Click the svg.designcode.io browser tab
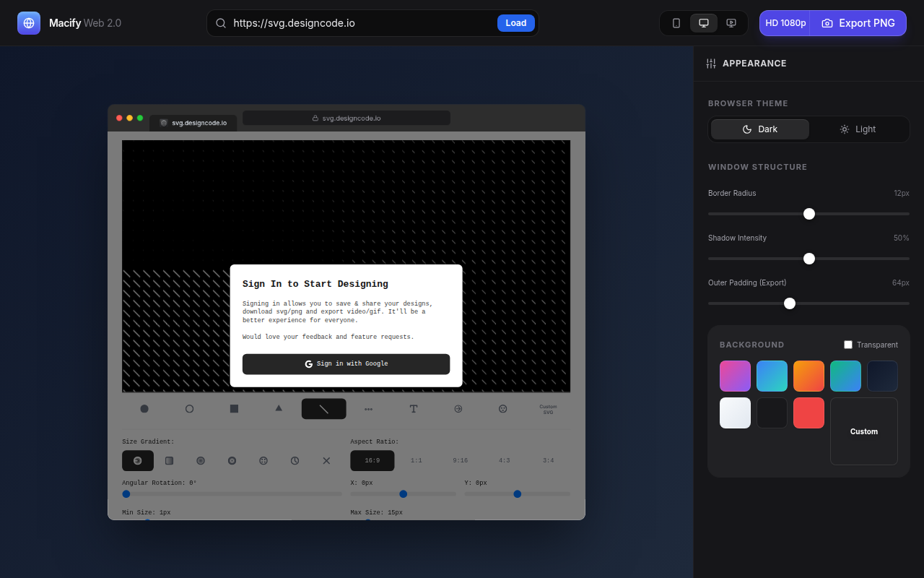 [x=193, y=123]
